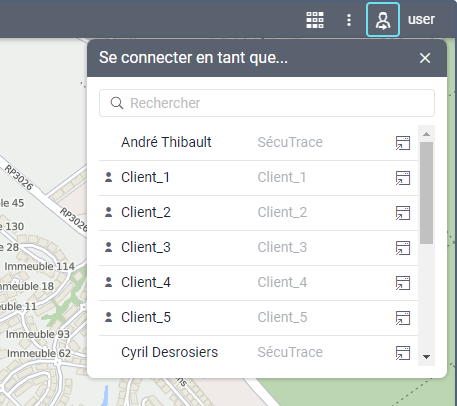
Task: Open Cyril Desrosiers in a new window
Action: point(403,353)
